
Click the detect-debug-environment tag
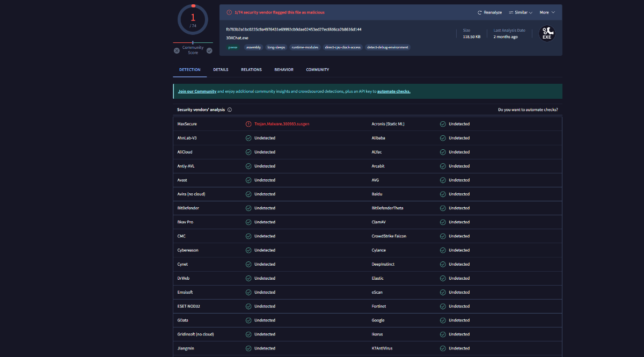coord(387,47)
